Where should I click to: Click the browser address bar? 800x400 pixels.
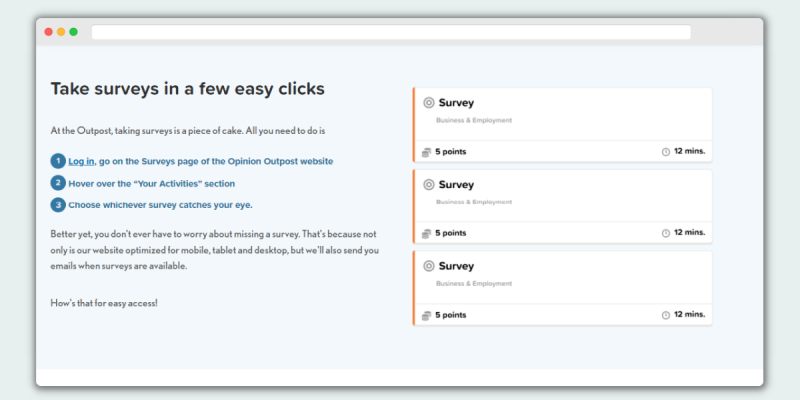[x=391, y=32]
